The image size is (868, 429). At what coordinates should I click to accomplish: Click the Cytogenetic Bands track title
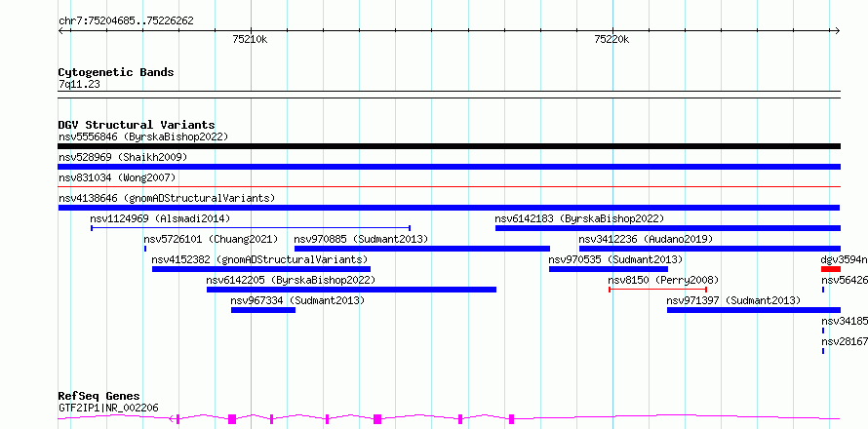tap(116, 72)
